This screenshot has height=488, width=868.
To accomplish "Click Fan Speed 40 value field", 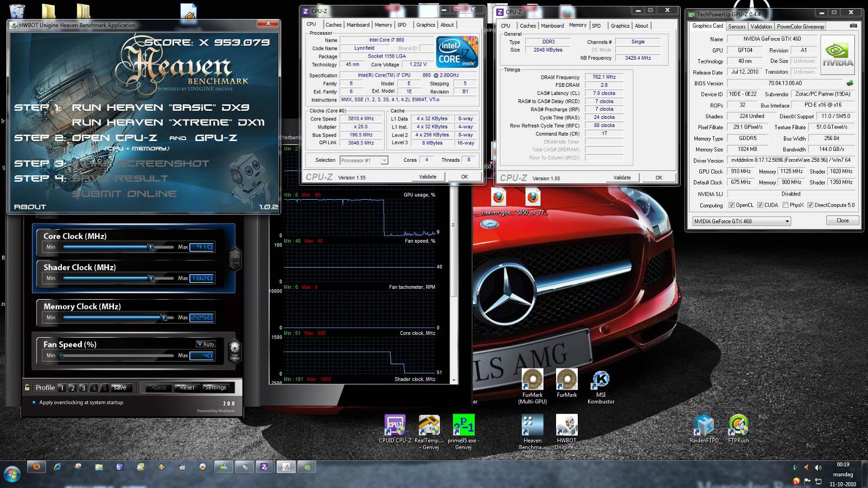I will tap(201, 356).
